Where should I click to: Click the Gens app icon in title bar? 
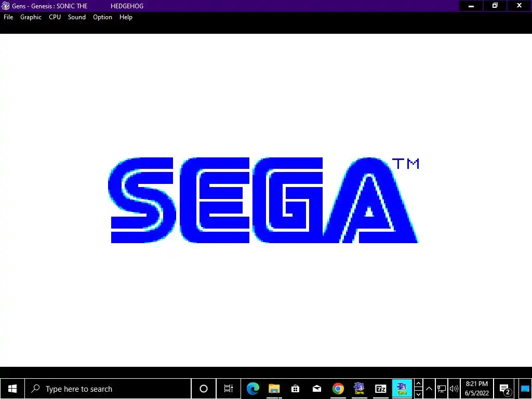coord(5,6)
